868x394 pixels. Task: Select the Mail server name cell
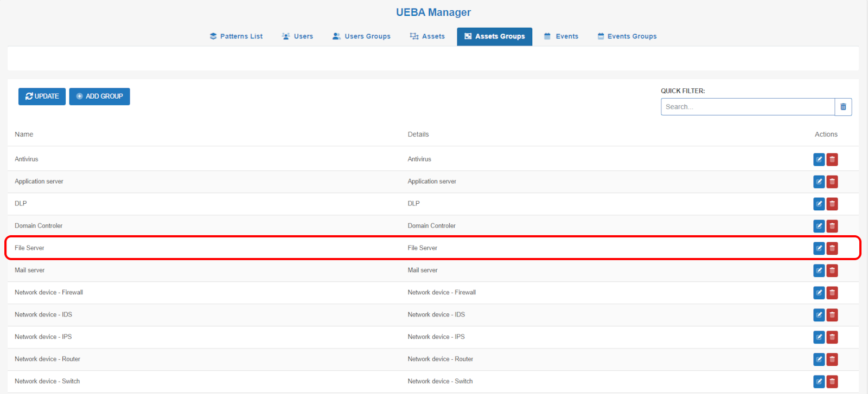(x=30, y=270)
